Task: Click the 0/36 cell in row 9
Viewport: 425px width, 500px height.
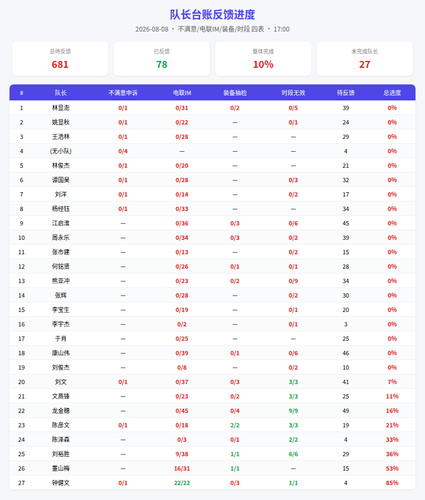Action: pos(182,223)
